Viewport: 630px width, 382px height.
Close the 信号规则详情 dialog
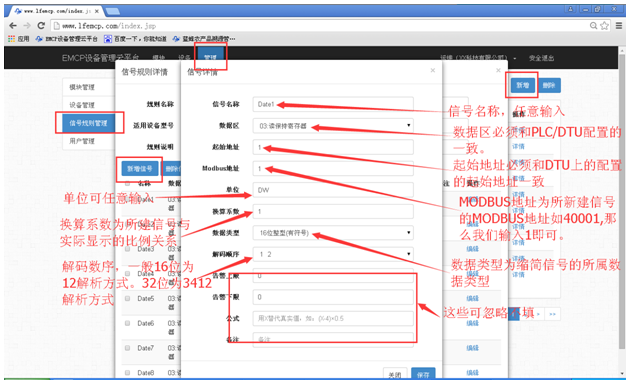click(x=498, y=70)
